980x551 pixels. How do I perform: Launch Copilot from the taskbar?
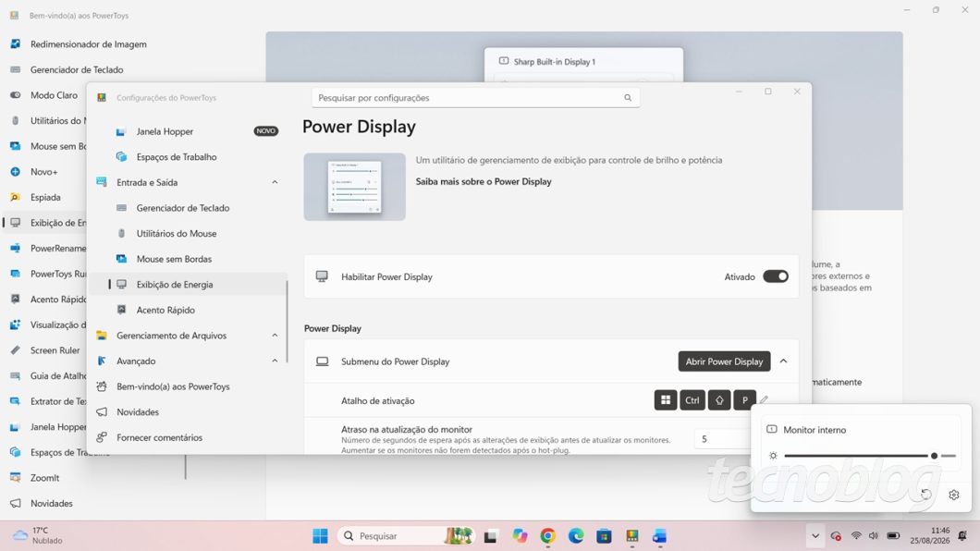(x=520, y=536)
